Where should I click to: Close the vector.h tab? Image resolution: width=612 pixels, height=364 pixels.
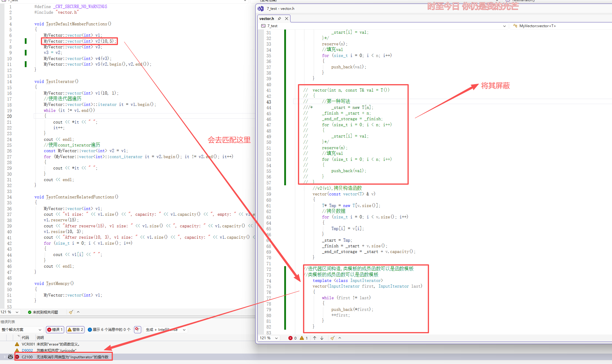[x=287, y=18]
